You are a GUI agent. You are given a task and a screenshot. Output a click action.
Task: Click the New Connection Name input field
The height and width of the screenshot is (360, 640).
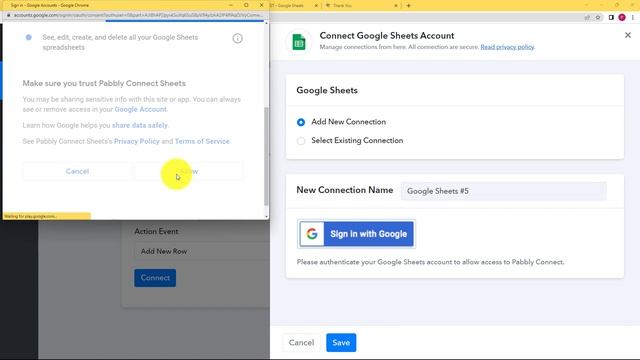click(503, 191)
